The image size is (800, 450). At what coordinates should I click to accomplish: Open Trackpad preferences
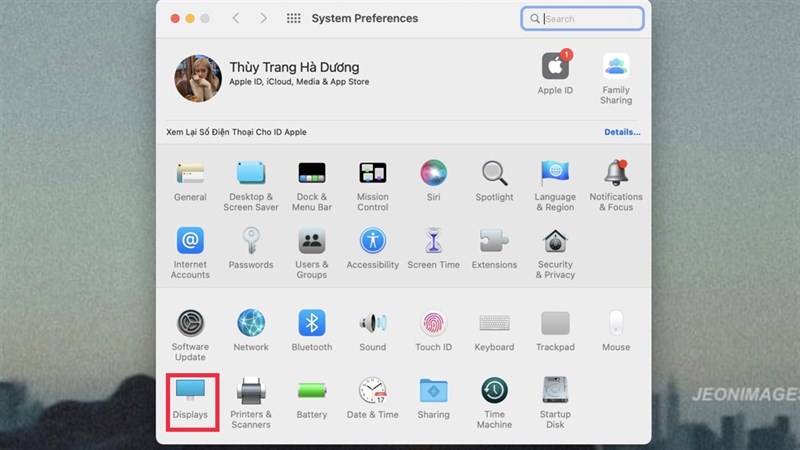click(x=555, y=331)
